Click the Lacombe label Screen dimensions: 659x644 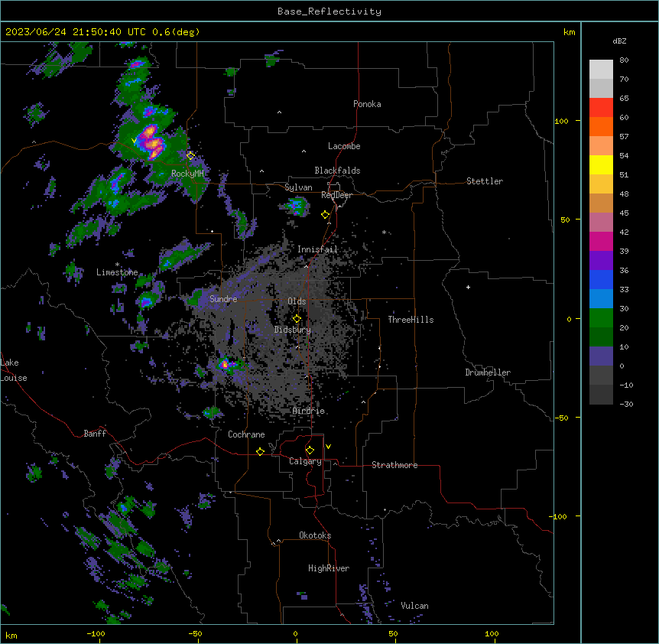[x=344, y=146]
